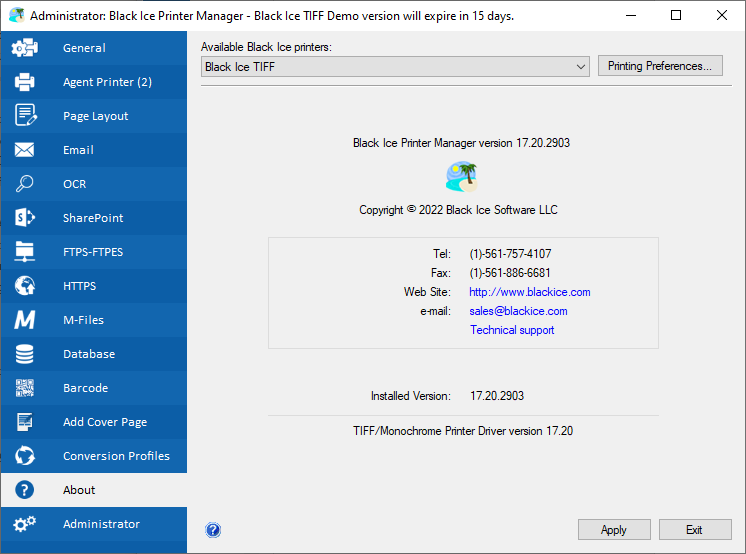Viewport: 746px width, 554px height.
Task: Go to the Database tab
Action: (89, 354)
